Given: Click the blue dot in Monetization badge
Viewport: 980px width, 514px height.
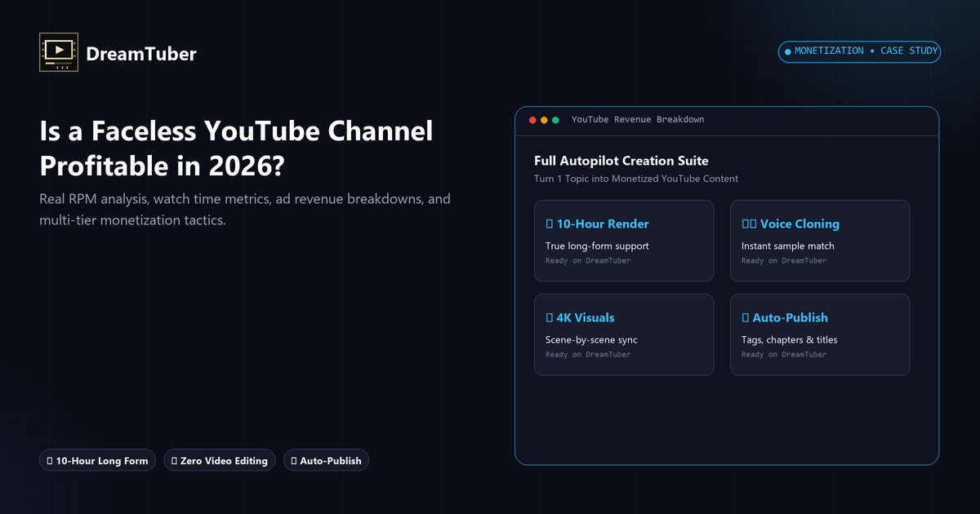Looking at the screenshot, I should click(787, 51).
